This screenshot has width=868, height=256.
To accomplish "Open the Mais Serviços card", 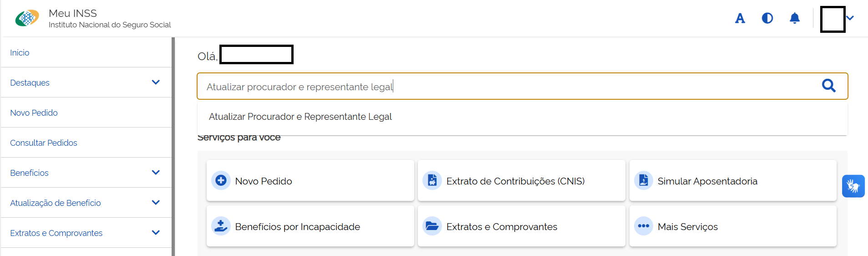I will pos(732,226).
